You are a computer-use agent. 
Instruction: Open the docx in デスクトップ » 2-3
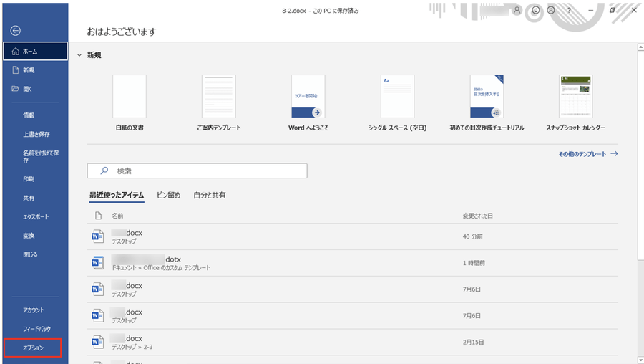pyautogui.click(x=352, y=342)
